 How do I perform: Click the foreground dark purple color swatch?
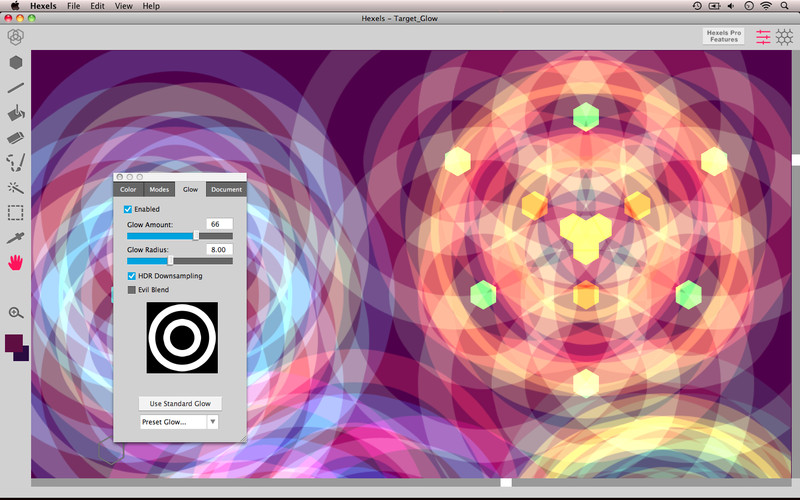(14, 343)
